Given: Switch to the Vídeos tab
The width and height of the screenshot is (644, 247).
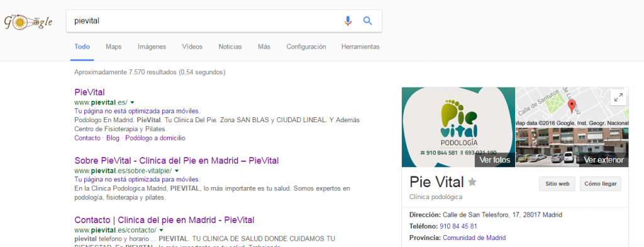Looking at the screenshot, I should pos(192,47).
